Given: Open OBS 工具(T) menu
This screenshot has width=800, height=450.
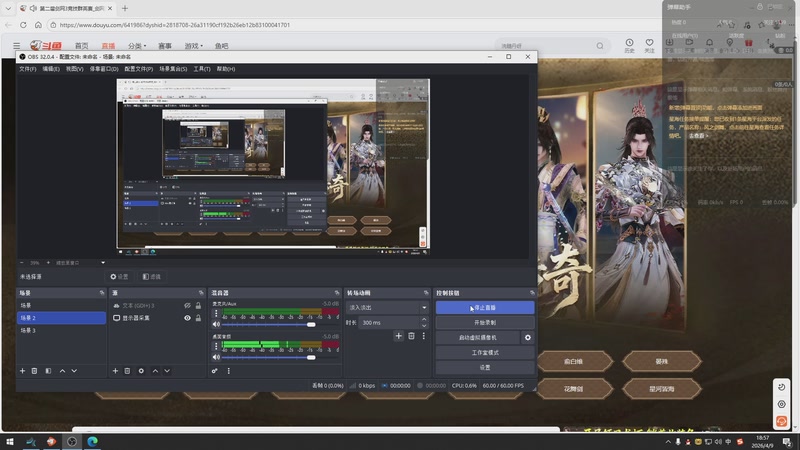Looking at the screenshot, I should click(202, 69).
